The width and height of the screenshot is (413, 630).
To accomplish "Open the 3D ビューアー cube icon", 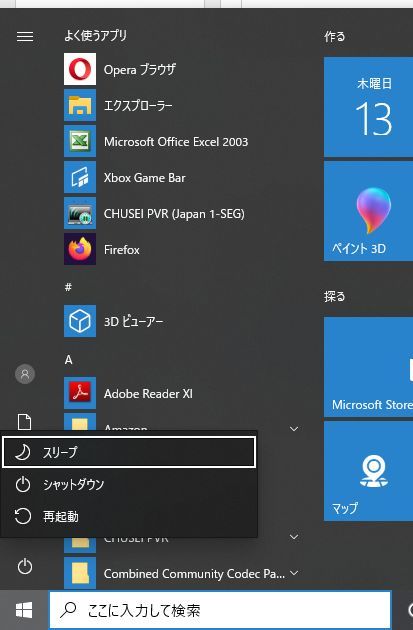I will coord(80,321).
